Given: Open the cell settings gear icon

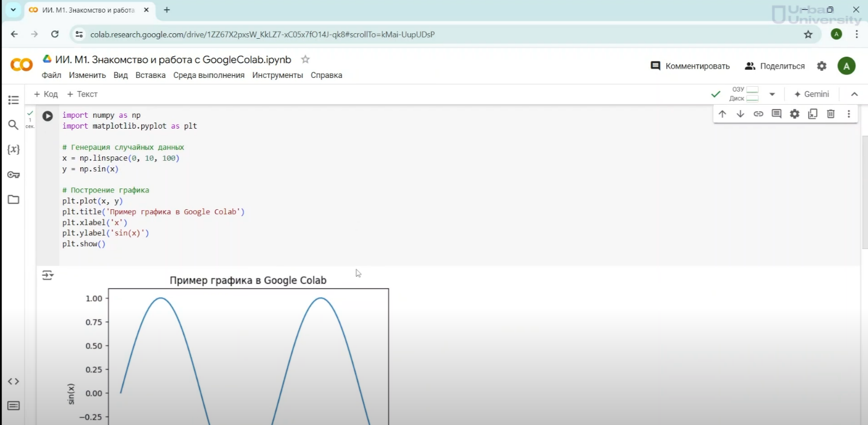Looking at the screenshot, I should click(x=794, y=114).
